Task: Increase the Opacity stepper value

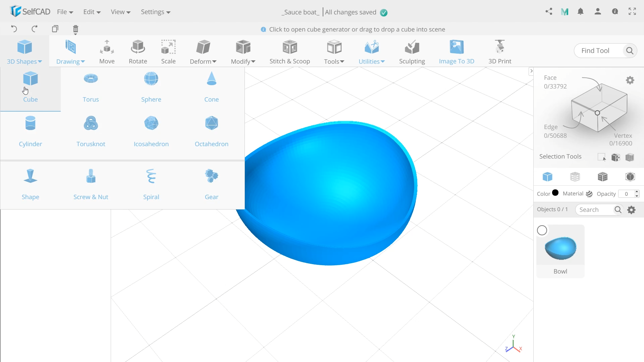Action: click(637, 192)
